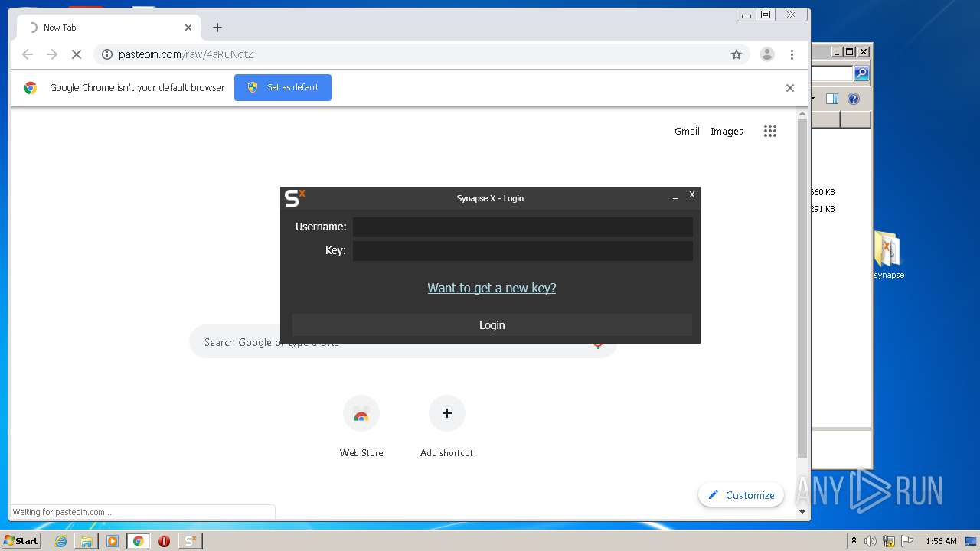Image resolution: width=980 pixels, height=551 pixels.
Task: Select the New Tab tab
Action: (107, 28)
